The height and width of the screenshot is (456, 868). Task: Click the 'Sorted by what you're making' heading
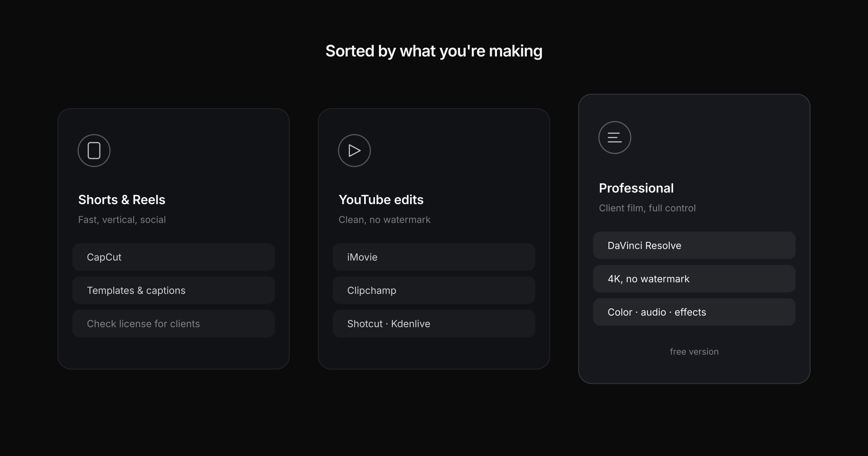[x=434, y=51]
